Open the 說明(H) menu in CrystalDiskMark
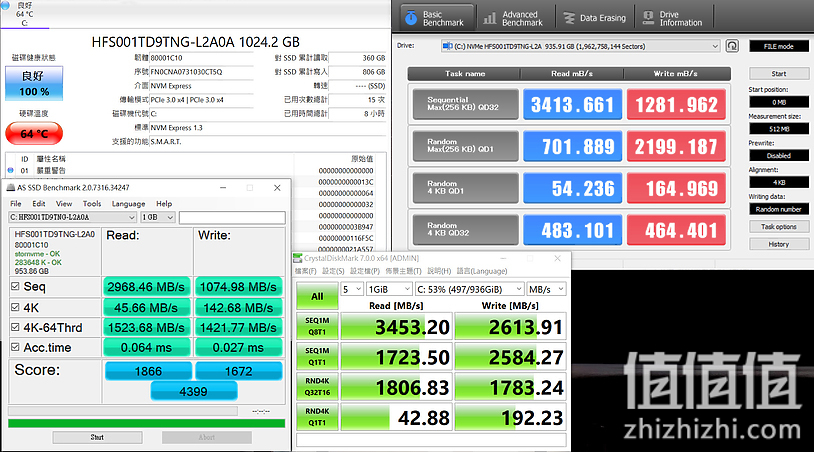 coord(439,271)
